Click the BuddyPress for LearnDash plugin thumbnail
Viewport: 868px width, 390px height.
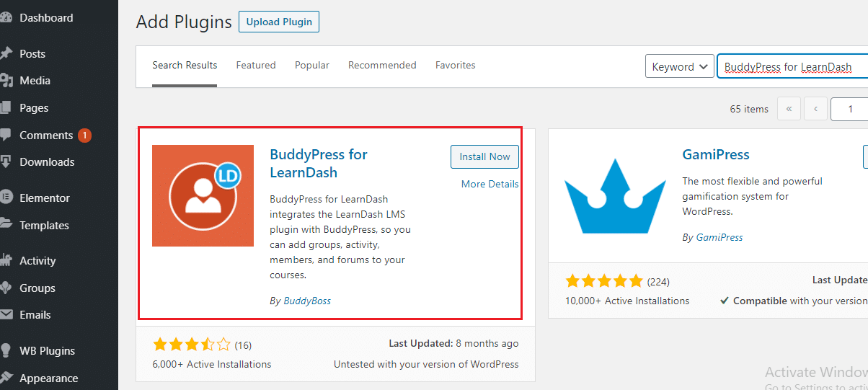pyautogui.click(x=203, y=195)
